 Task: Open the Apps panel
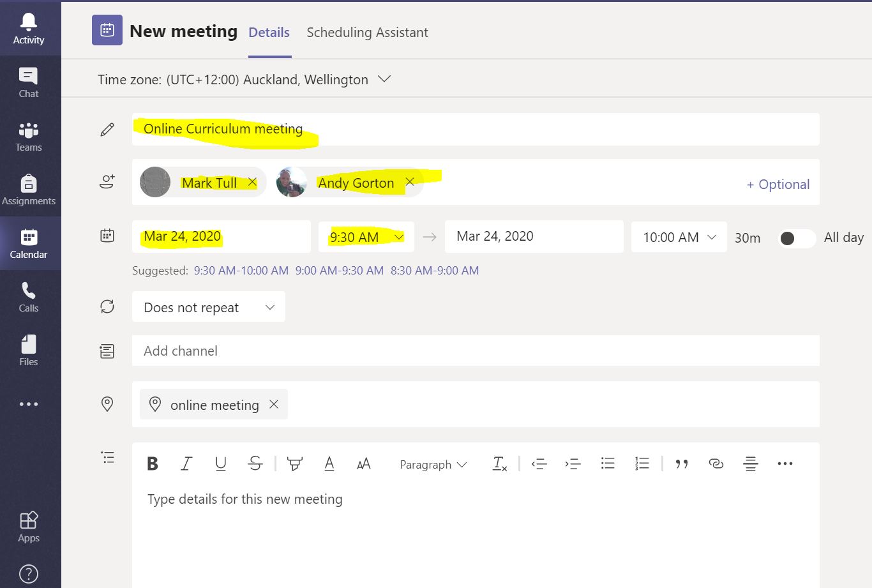(x=28, y=526)
